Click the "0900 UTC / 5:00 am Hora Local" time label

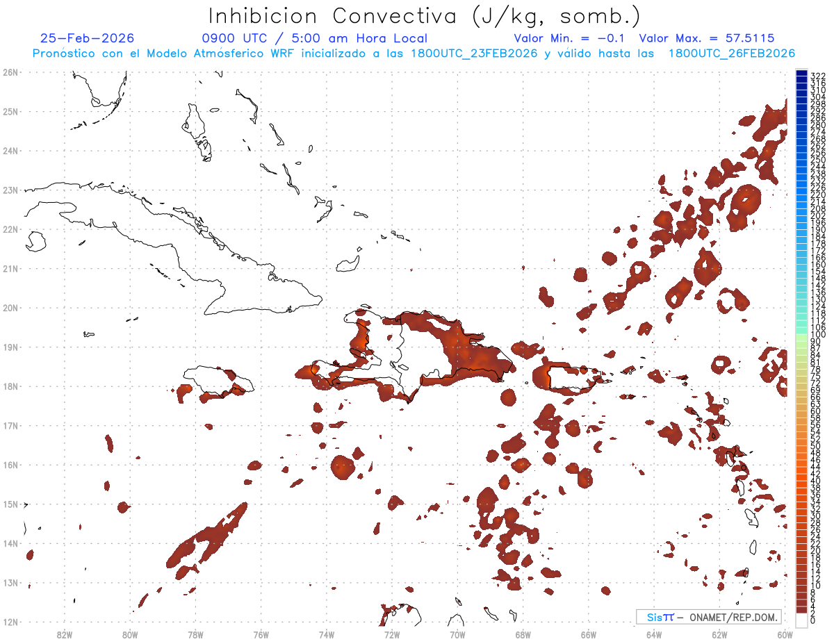click(x=314, y=38)
